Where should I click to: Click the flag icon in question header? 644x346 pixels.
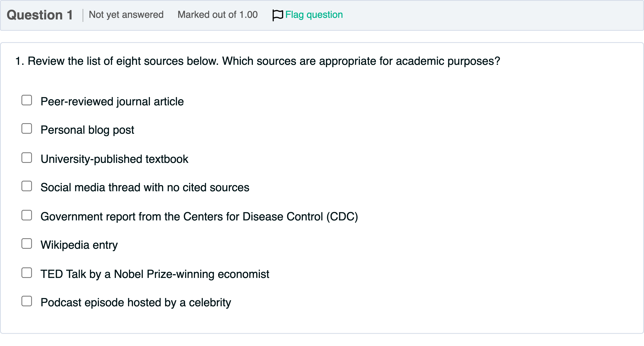pyautogui.click(x=278, y=15)
